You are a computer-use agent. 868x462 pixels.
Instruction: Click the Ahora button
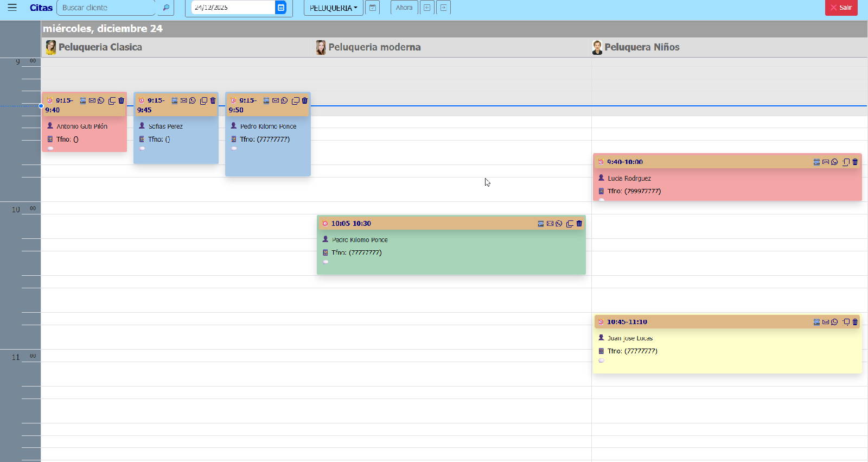coord(404,8)
